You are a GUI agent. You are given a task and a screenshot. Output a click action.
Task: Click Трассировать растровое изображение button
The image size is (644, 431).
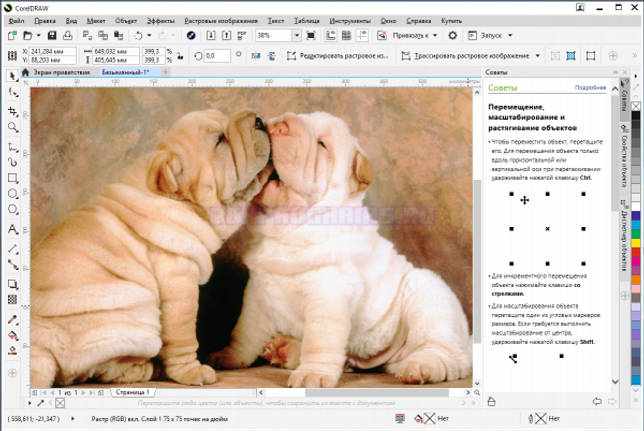(466, 56)
